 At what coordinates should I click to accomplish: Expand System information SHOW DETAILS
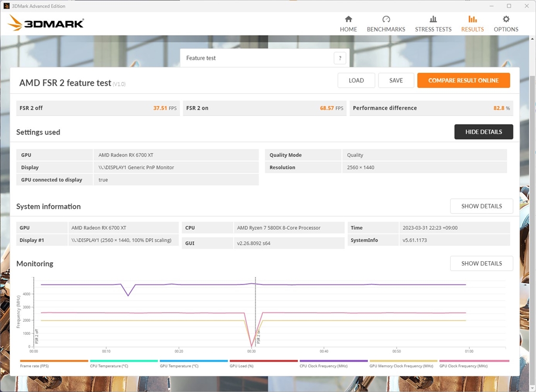(x=482, y=206)
